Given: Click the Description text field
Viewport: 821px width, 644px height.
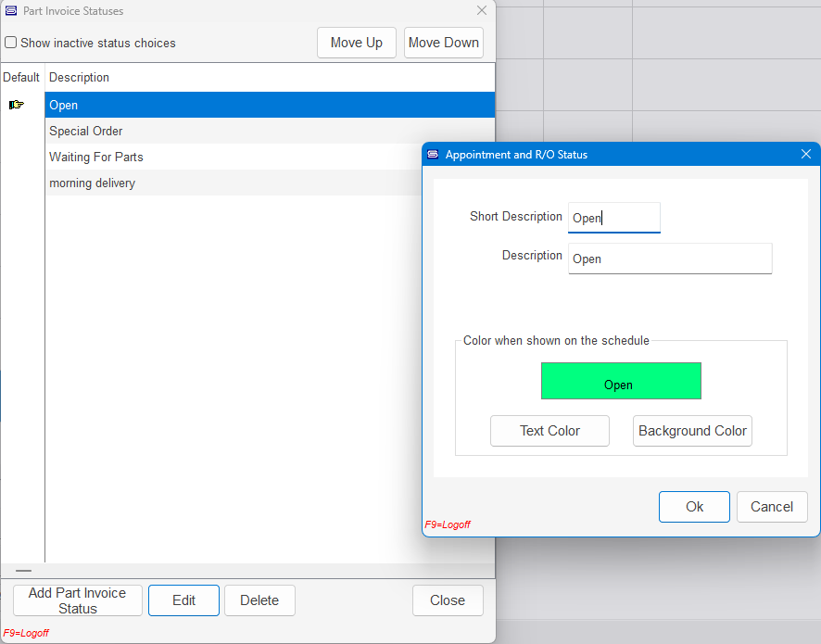Looking at the screenshot, I should tap(669, 259).
